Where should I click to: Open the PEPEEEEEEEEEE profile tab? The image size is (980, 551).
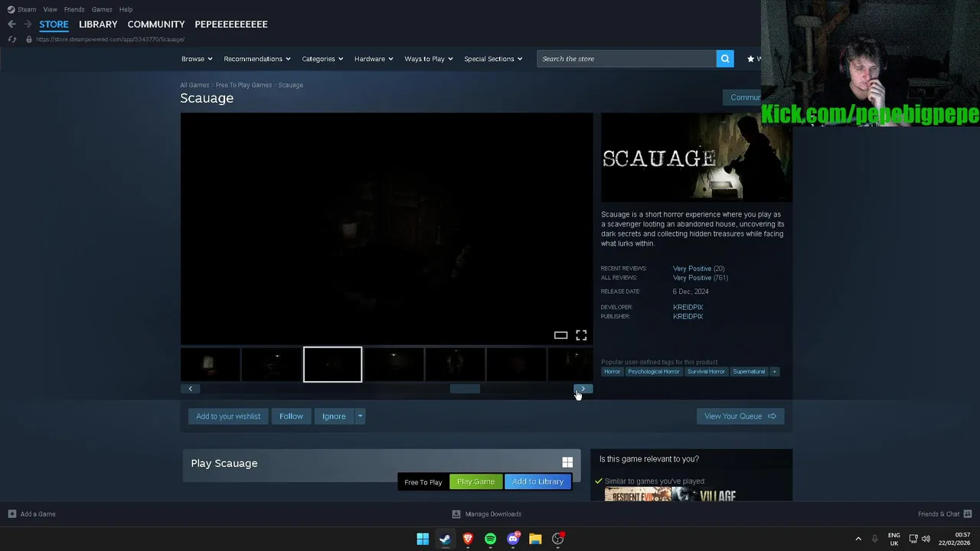click(231, 24)
